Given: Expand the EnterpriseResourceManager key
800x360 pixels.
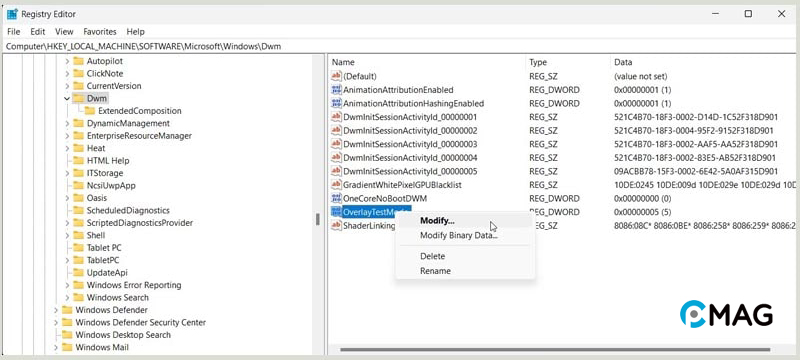Looking at the screenshot, I should (67, 136).
